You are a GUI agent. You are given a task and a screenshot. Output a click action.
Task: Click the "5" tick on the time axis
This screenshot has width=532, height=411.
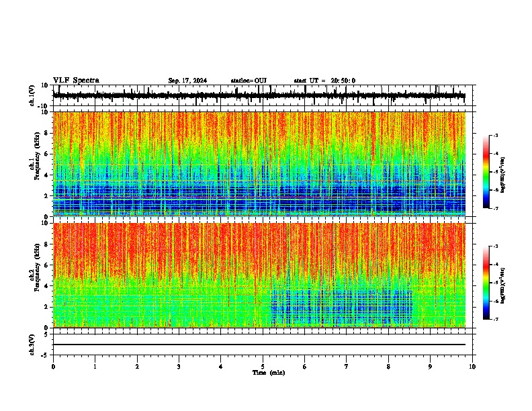coord(263,367)
